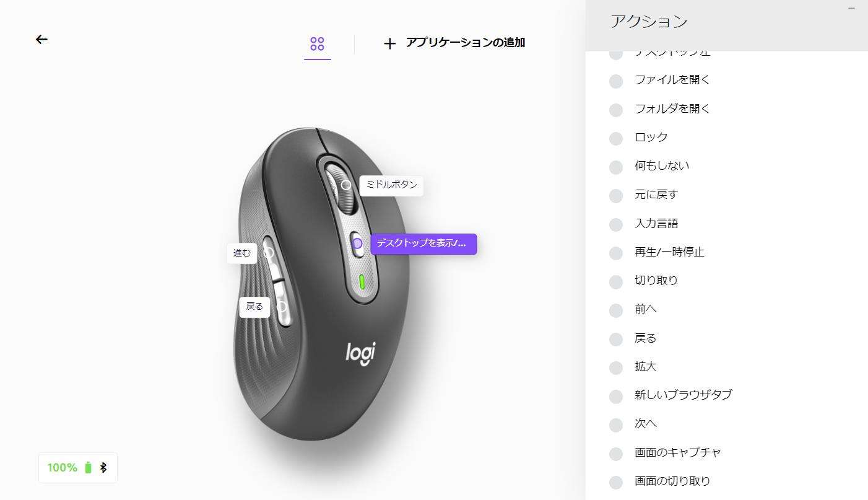Image resolution: width=868 pixels, height=500 pixels.
Task: Select the scroll wheel hotspot on mouse
Action: pos(346,185)
